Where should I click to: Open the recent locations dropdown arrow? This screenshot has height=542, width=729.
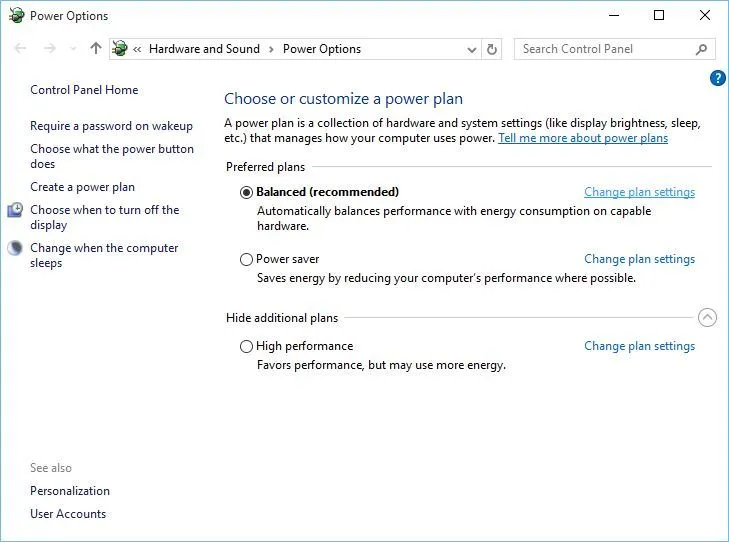(73, 49)
